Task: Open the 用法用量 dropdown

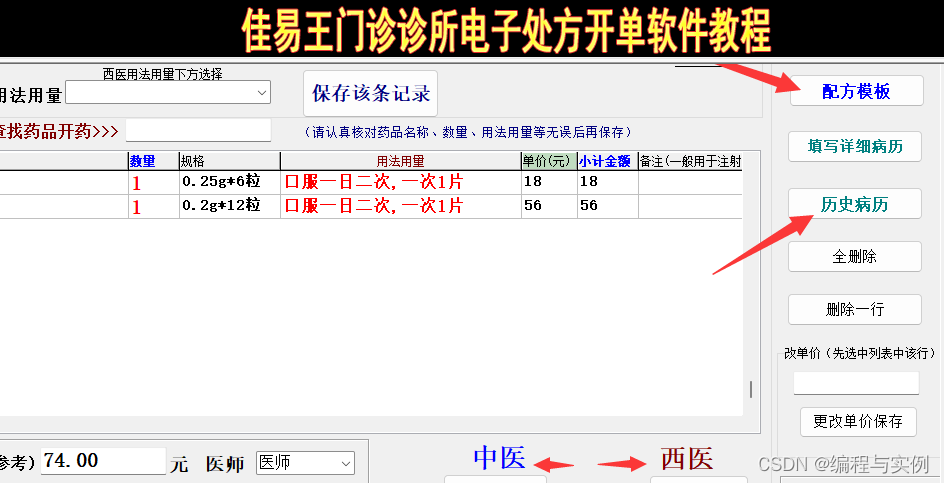Action: point(168,93)
